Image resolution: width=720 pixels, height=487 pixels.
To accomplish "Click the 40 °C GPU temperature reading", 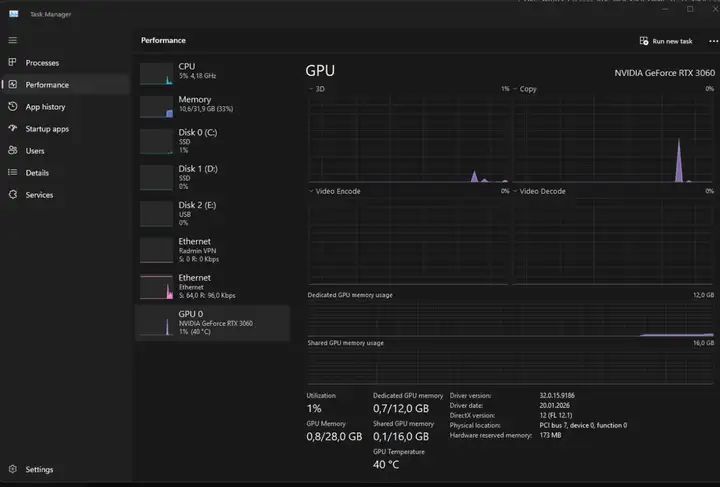I will (386, 465).
